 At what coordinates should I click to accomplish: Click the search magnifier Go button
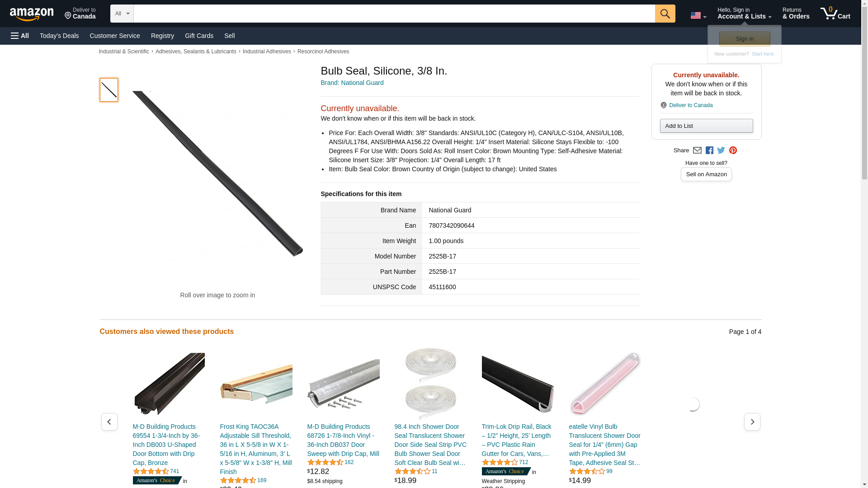point(665,14)
